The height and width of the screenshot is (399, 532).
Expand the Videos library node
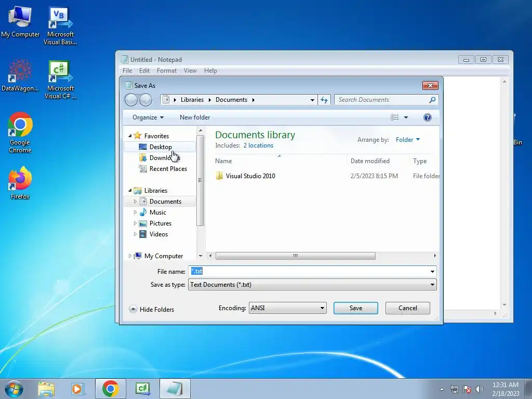point(135,234)
